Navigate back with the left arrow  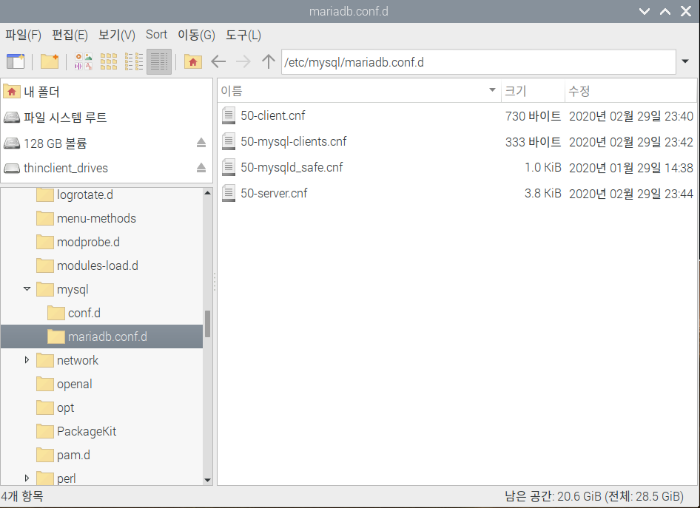[218, 62]
